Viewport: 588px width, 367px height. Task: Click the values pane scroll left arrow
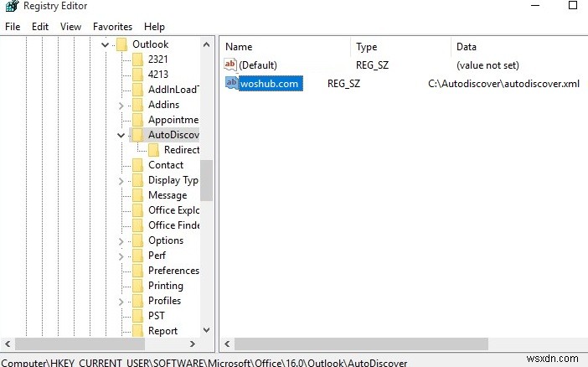click(227, 344)
